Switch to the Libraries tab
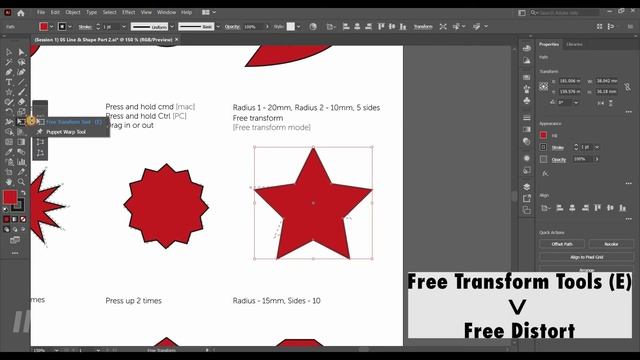Image resolution: width=640 pixels, height=360 pixels. 574,44
